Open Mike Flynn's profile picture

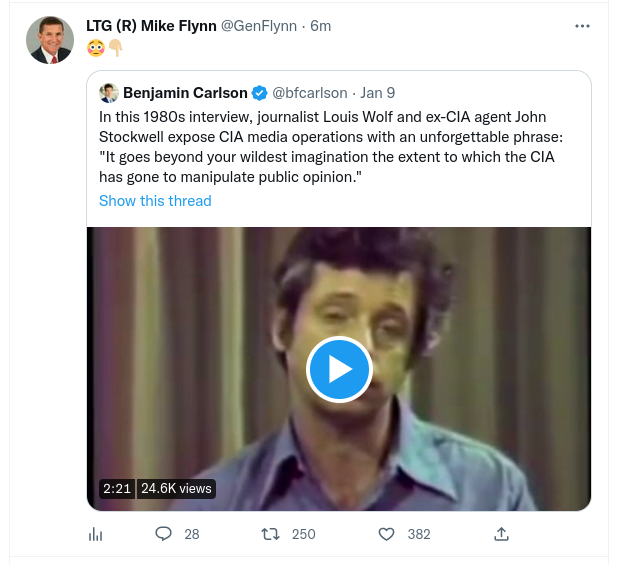point(49,40)
